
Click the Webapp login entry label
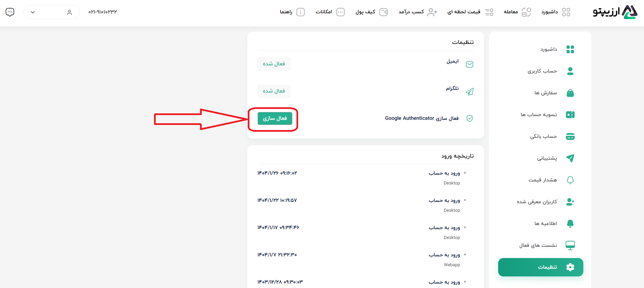pyautogui.click(x=452, y=265)
